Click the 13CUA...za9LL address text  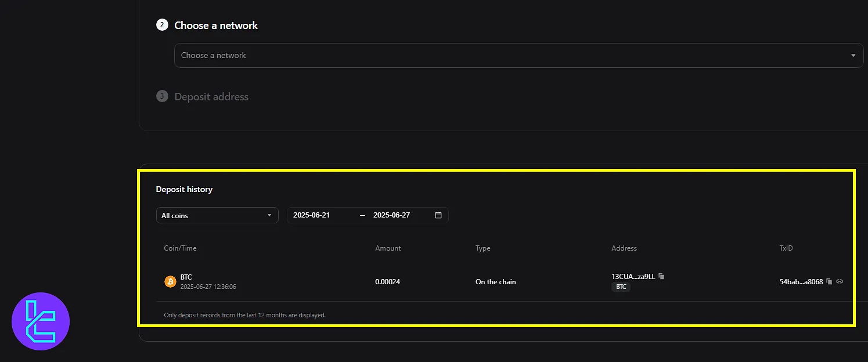tap(633, 277)
